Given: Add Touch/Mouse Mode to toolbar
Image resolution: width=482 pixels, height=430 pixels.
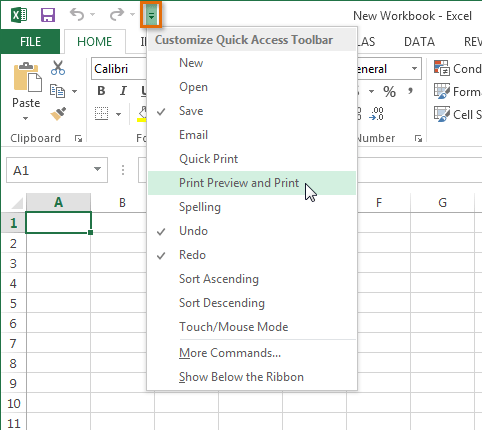Looking at the screenshot, I should point(252,327).
